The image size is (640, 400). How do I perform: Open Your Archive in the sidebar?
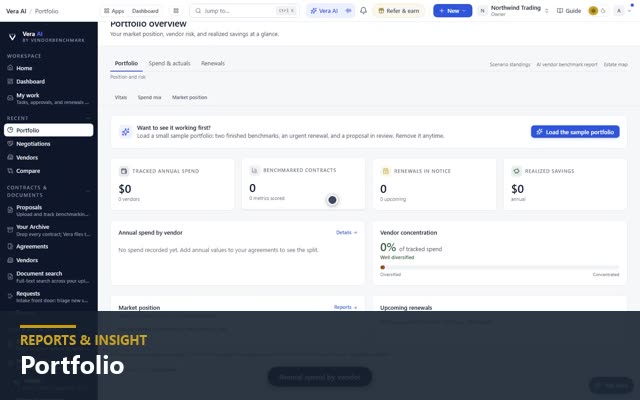pyautogui.click(x=49, y=230)
